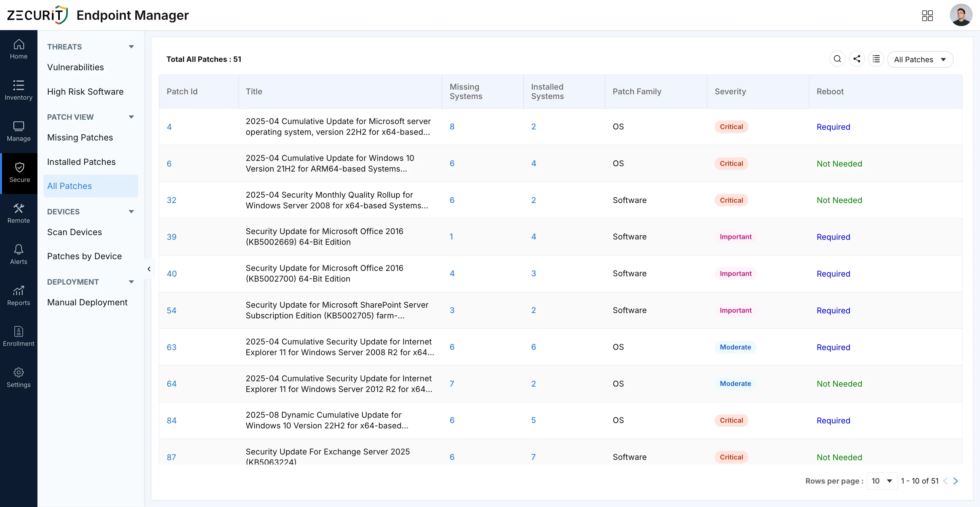Open the Manage section
Image resolution: width=980 pixels, height=507 pixels.
pos(19,132)
